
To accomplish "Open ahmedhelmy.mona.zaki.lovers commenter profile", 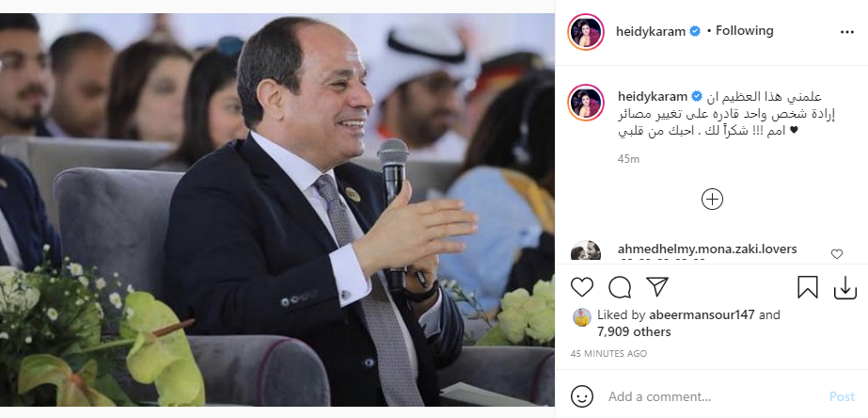I will [707, 249].
